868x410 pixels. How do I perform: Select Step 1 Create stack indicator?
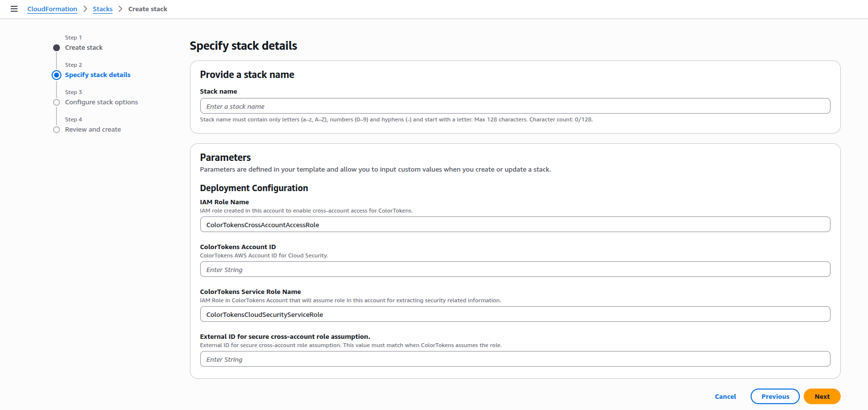(57, 48)
